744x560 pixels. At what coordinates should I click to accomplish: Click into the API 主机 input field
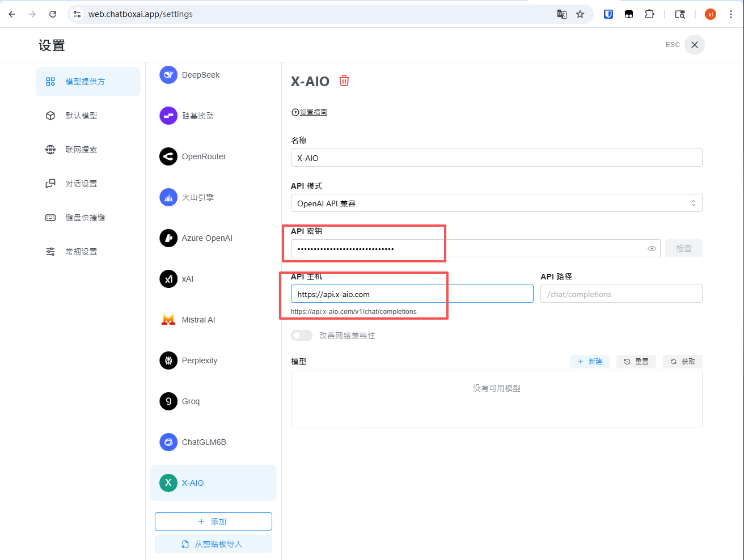(412, 294)
